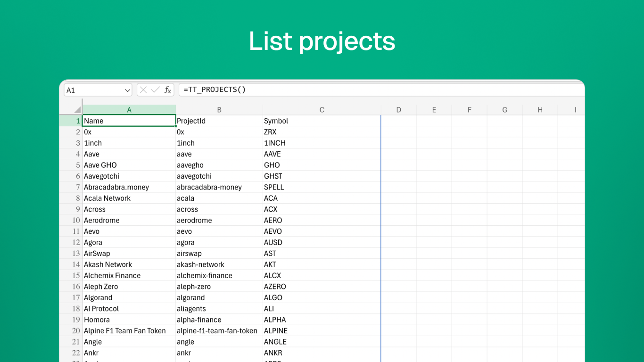Select the AEVO symbol cell
The width and height of the screenshot is (644, 362).
tap(322, 231)
